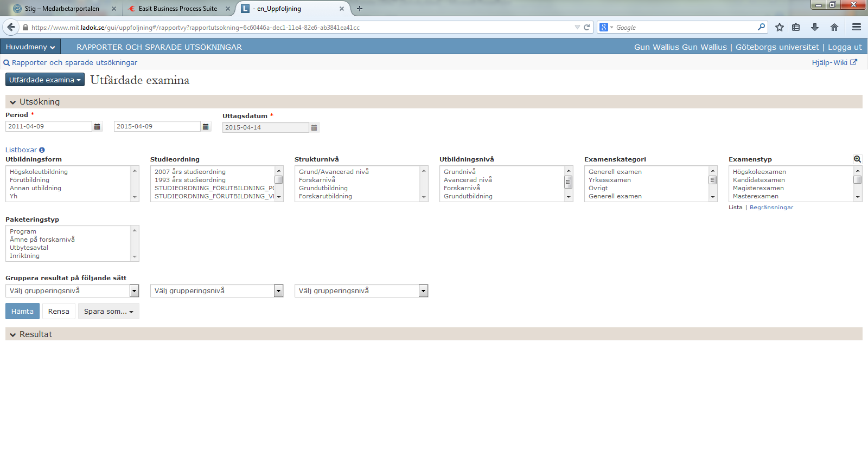
Task: Open the browser hamburger menu
Action: (857, 27)
